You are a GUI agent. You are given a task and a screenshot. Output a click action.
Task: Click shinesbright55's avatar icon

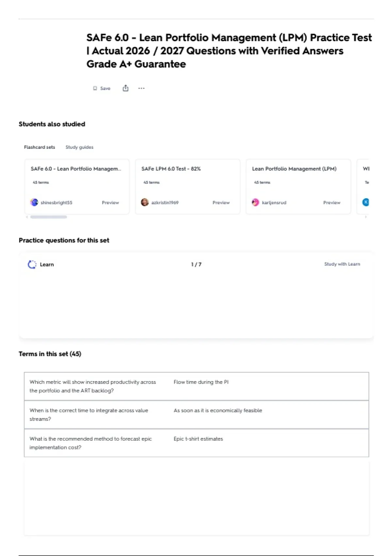[34, 202]
